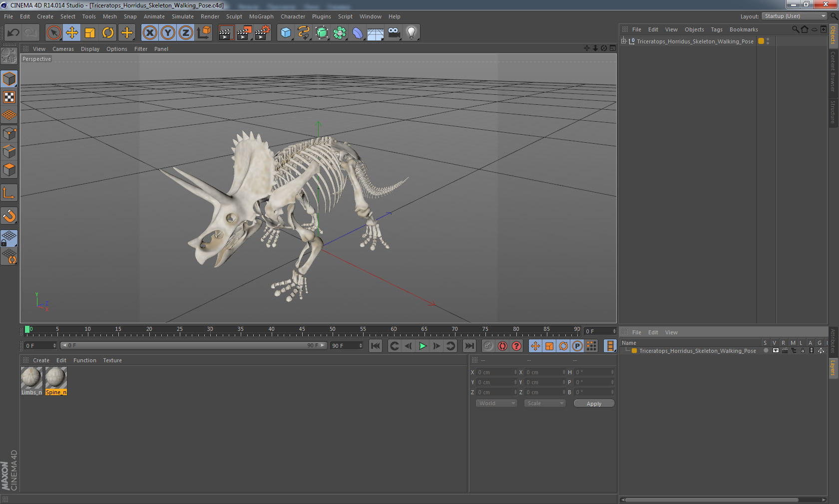Toggle Y axis lock
Screen dimensions: 839x504
(x=168, y=33)
